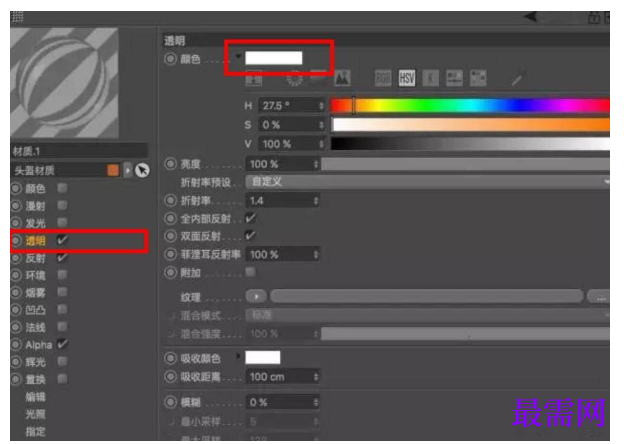Click the 模糊 value field showing 0 %
The image size is (624, 444).
click(283, 402)
